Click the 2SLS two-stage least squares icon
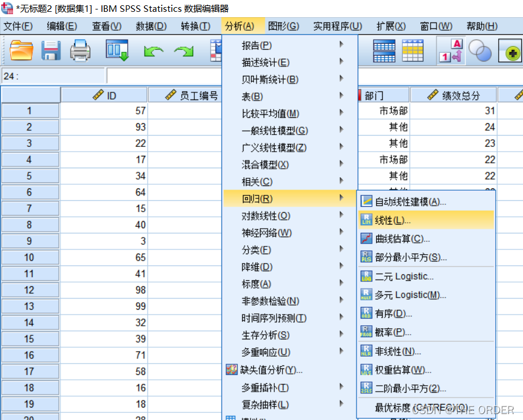The width and height of the screenshot is (523, 420). tap(366, 389)
